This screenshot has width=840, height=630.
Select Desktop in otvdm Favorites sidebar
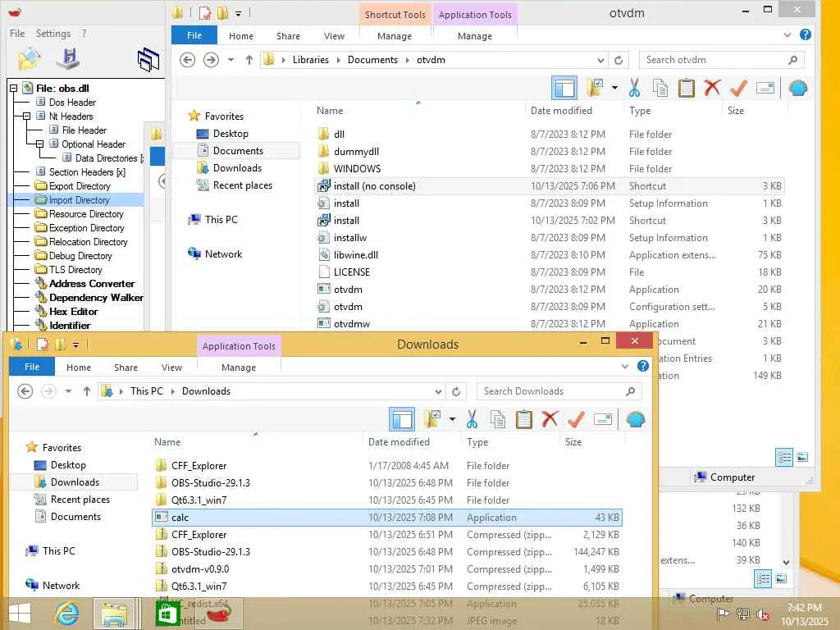[x=231, y=134]
